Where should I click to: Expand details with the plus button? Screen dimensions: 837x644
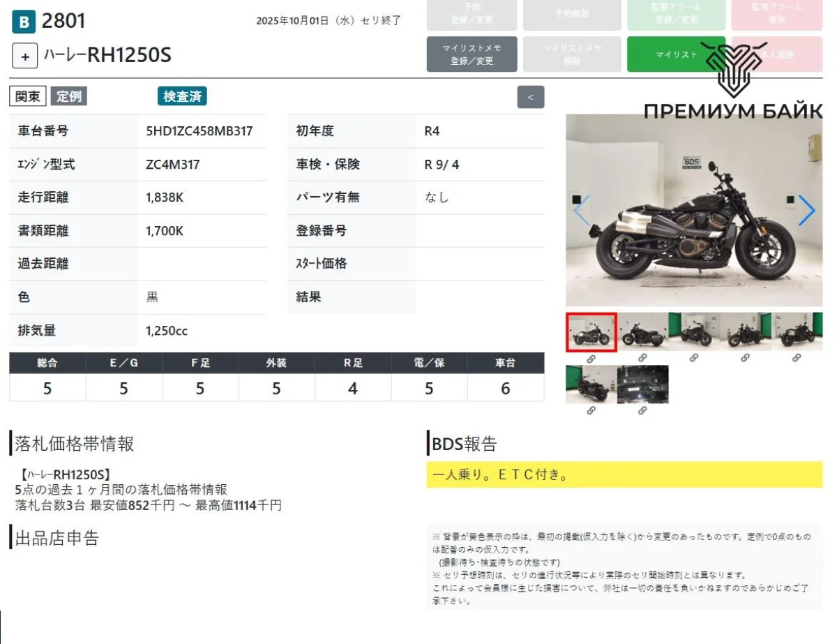(24, 56)
